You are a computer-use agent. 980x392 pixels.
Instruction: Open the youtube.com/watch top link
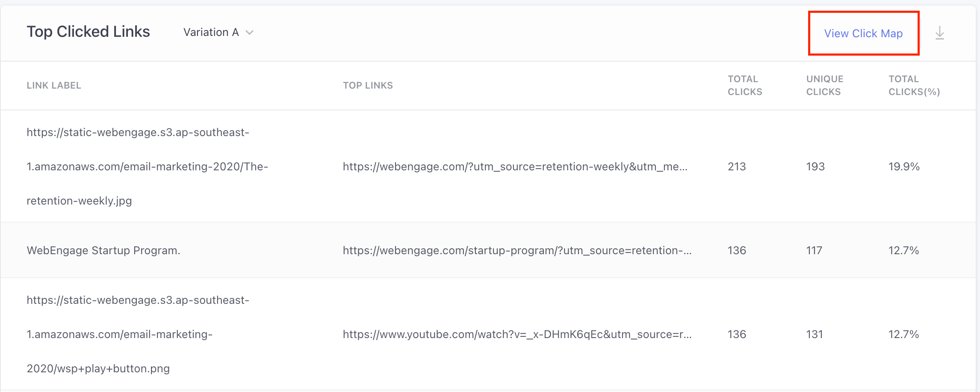tap(517, 334)
